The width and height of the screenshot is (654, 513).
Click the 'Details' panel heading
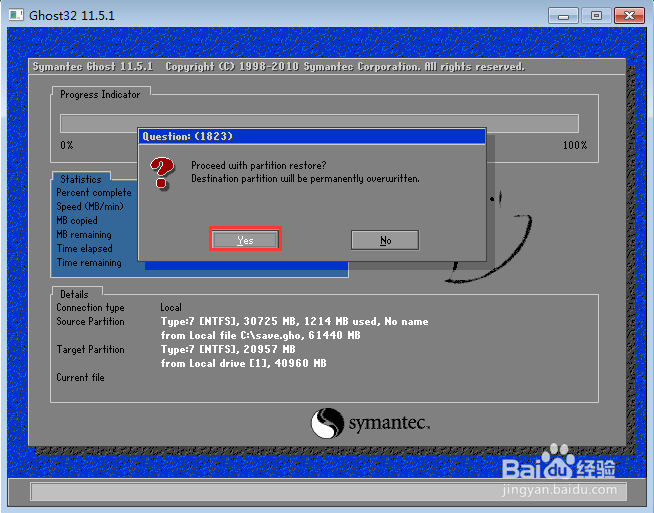click(x=74, y=294)
